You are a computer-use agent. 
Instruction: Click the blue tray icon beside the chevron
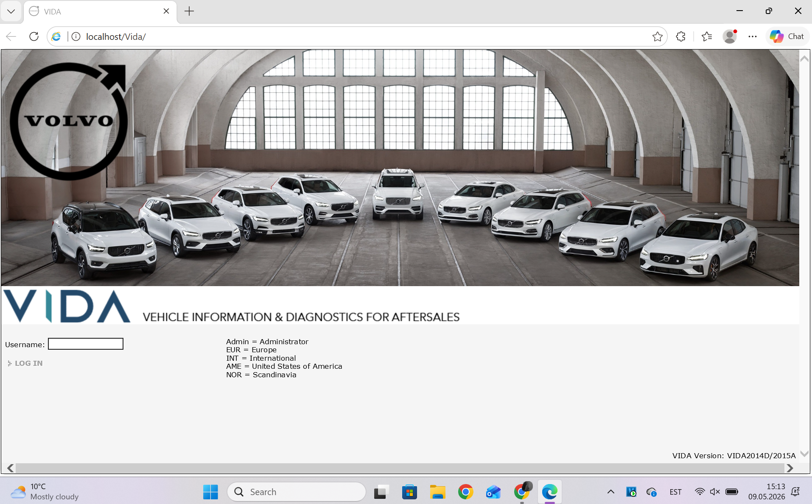(631, 492)
